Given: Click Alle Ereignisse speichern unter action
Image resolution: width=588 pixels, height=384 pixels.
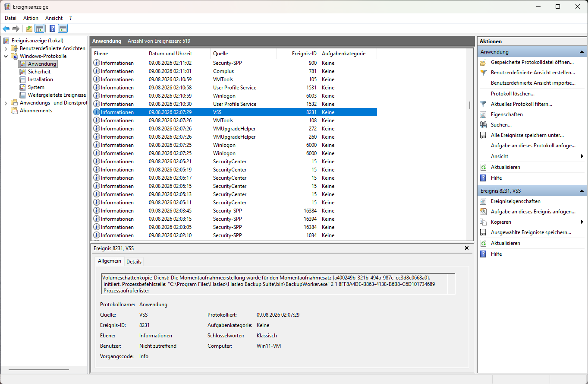Looking at the screenshot, I should click(x=527, y=135).
